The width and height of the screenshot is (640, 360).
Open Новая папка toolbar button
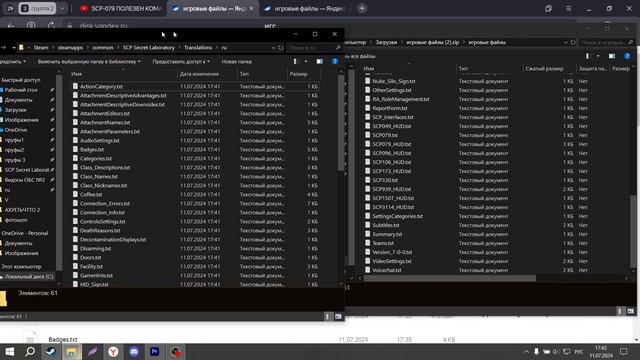[x=237, y=62]
